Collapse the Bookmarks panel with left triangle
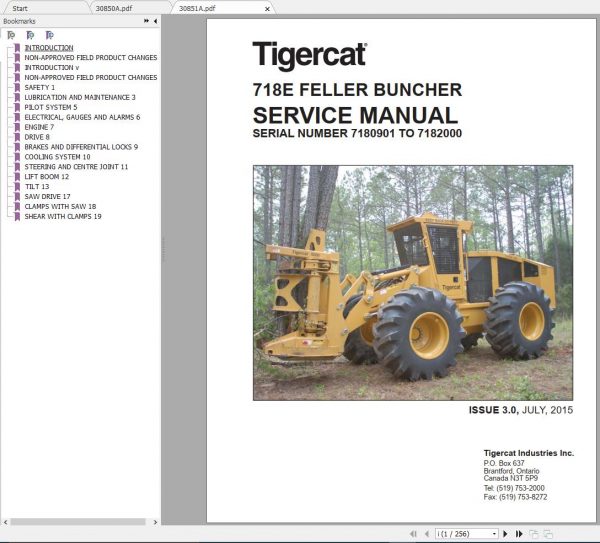 pyautogui.click(x=155, y=21)
